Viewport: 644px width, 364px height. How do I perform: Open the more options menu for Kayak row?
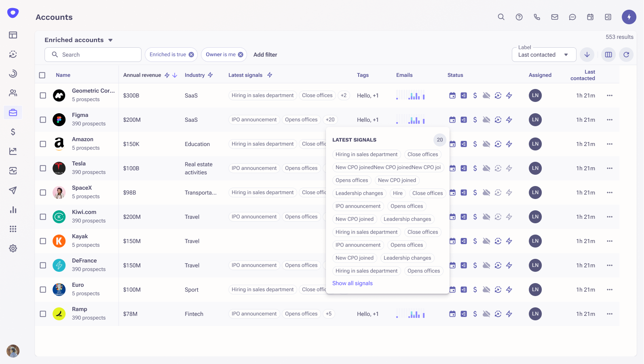(x=610, y=241)
